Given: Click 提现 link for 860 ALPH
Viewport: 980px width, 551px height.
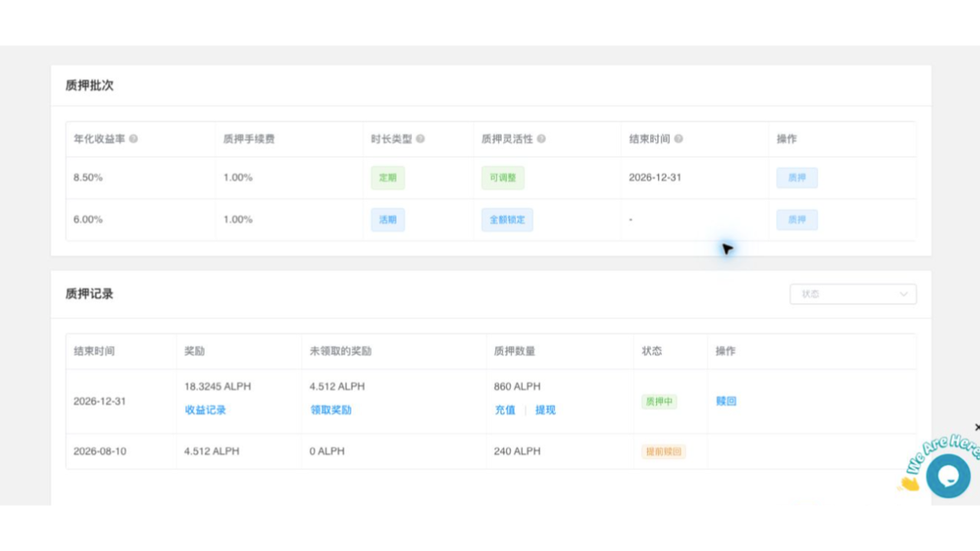Looking at the screenshot, I should 545,410.
